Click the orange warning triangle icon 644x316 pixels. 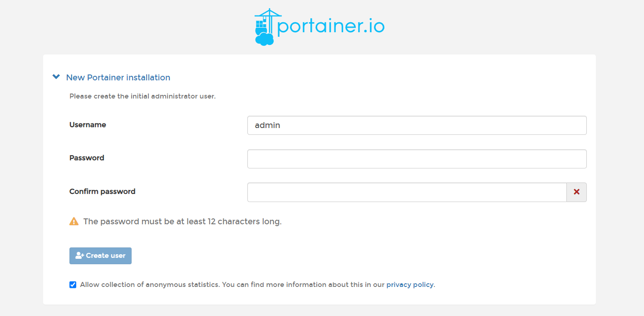coord(74,222)
